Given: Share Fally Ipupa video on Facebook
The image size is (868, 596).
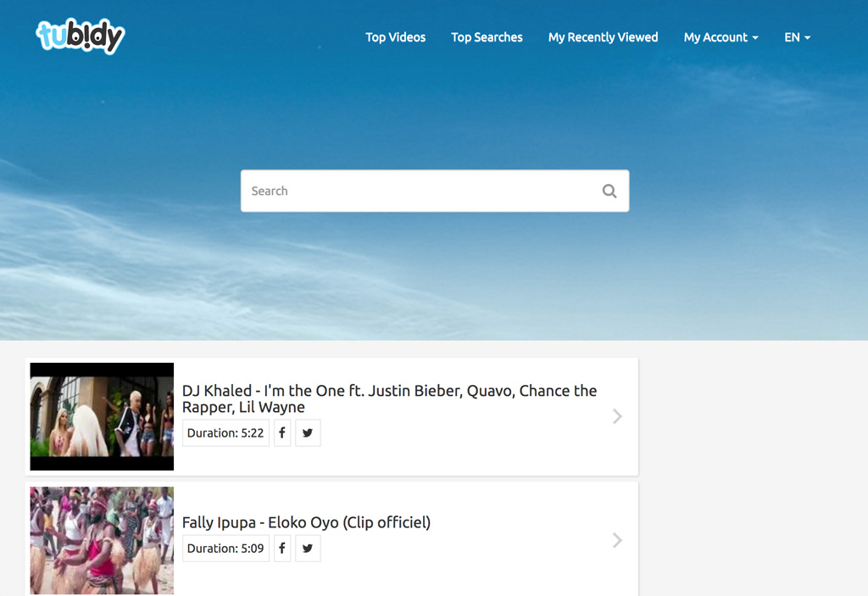Looking at the screenshot, I should tap(282, 548).
